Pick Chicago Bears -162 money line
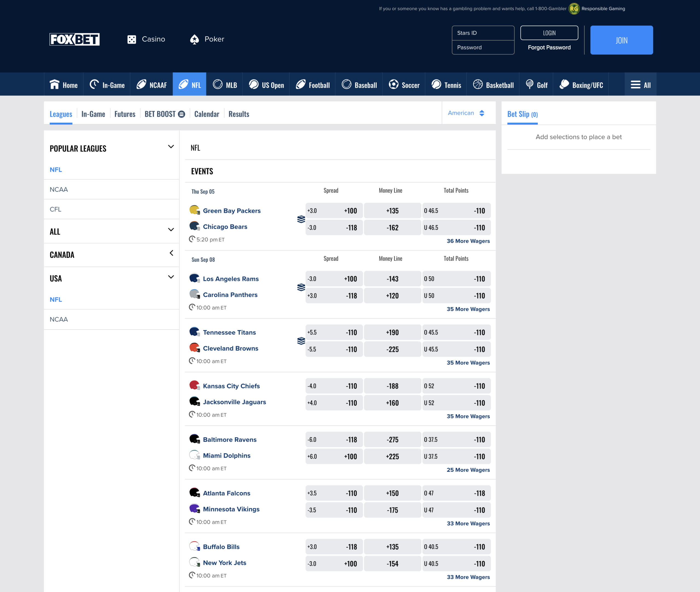The image size is (700, 592). tap(392, 228)
